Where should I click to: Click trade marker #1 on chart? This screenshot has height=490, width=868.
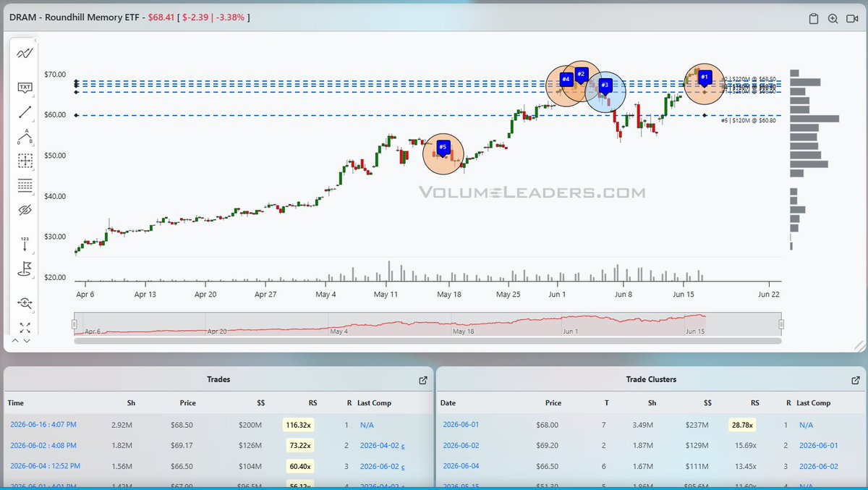(706, 78)
